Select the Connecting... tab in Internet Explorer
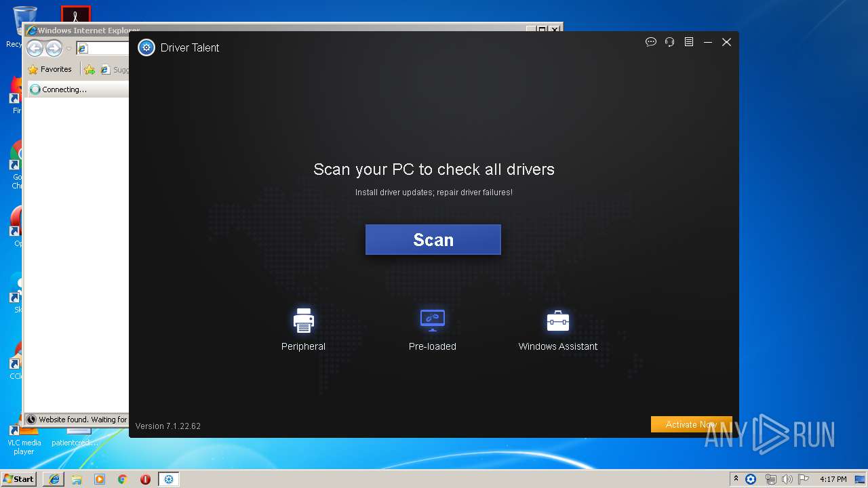The image size is (868, 488). pyautogui.click(x=77, y=89)
